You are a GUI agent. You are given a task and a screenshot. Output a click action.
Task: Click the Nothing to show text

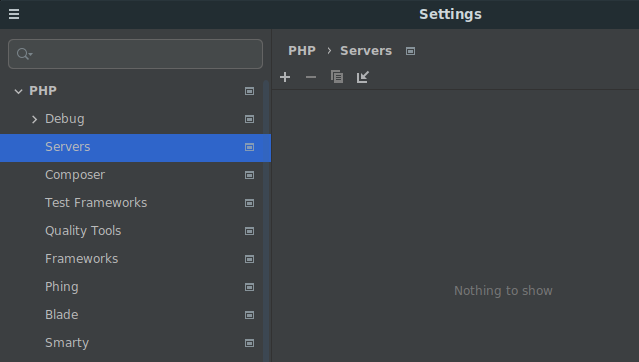pos(503,291)
